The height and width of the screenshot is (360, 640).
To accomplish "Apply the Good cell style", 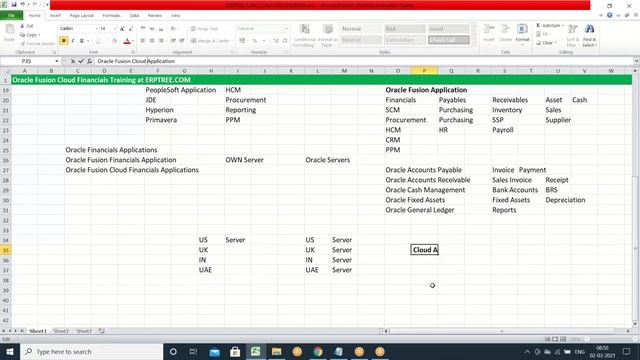I will point(448,29).
